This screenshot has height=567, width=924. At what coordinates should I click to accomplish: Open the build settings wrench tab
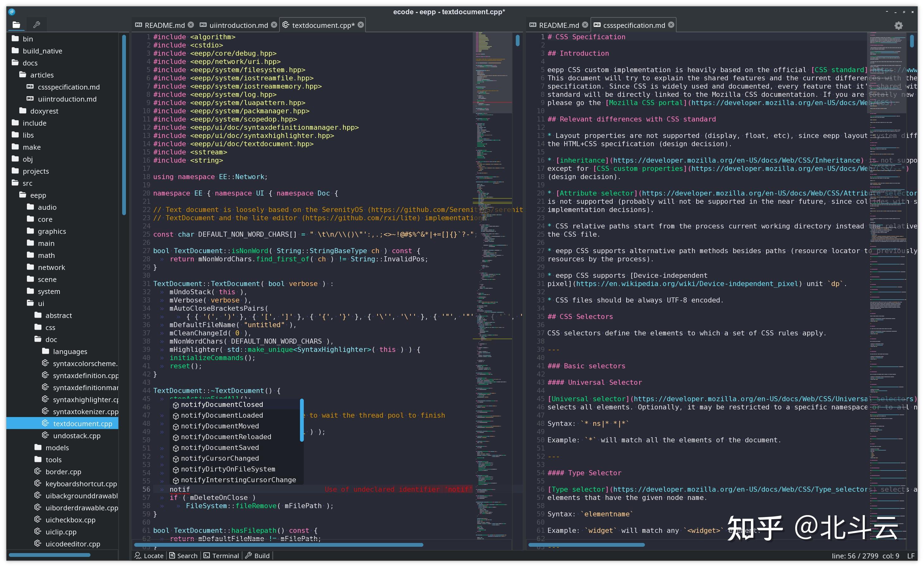[x=36, y=25]
